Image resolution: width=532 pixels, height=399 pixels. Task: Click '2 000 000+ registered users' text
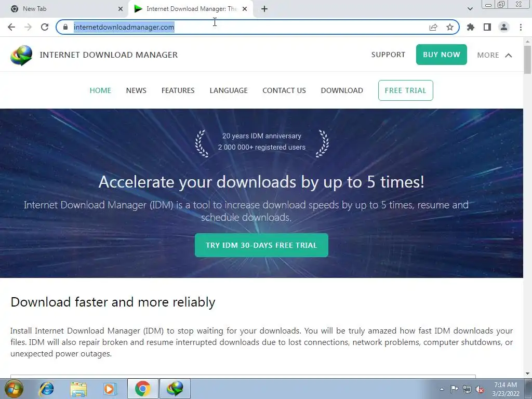262,147
